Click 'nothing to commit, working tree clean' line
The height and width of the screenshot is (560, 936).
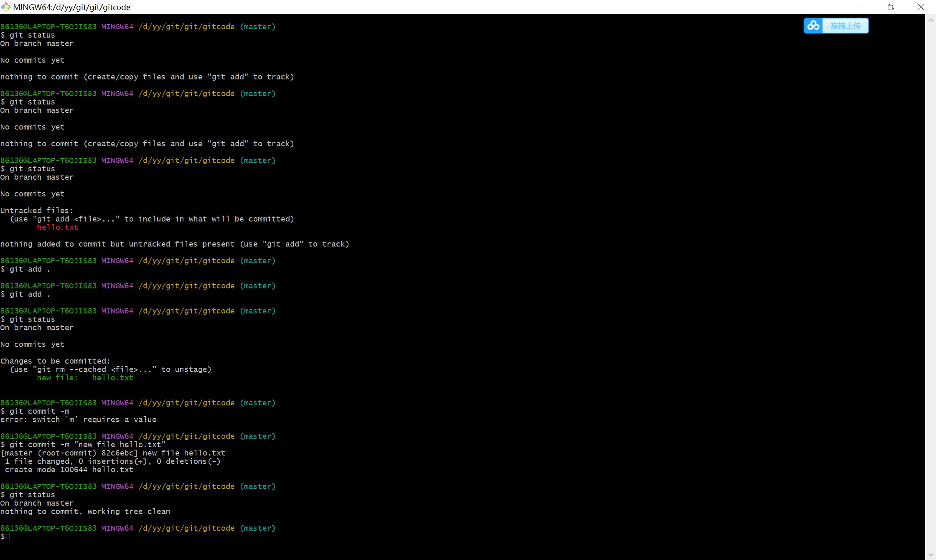[85, 512]
